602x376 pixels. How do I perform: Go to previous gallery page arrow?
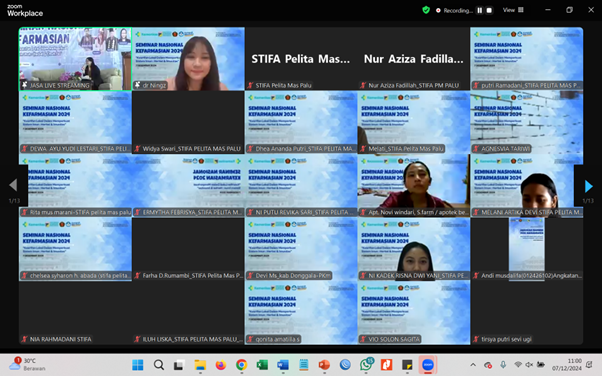[x=13, y=185]
